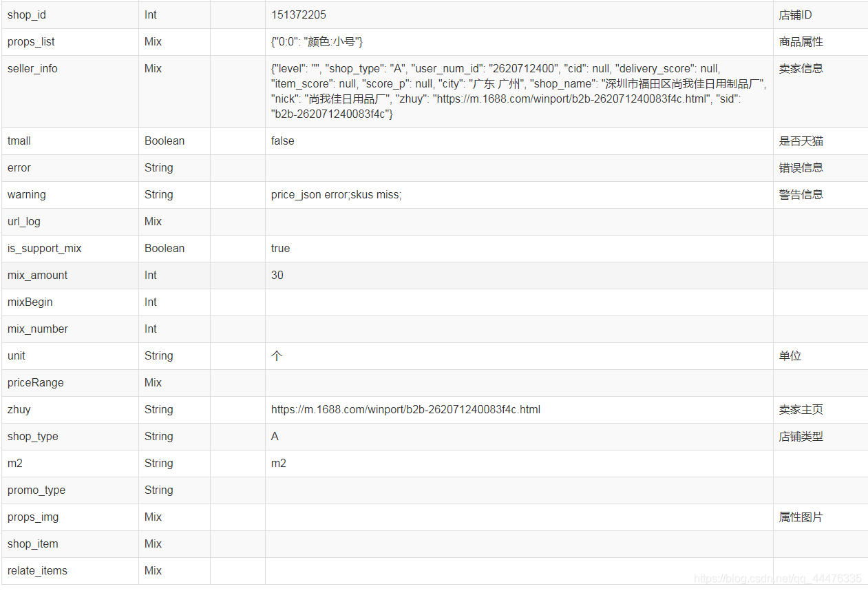The image size is (868, 591).
Task: Click the Boolean type in tmall row
Action: click(165, 141)
